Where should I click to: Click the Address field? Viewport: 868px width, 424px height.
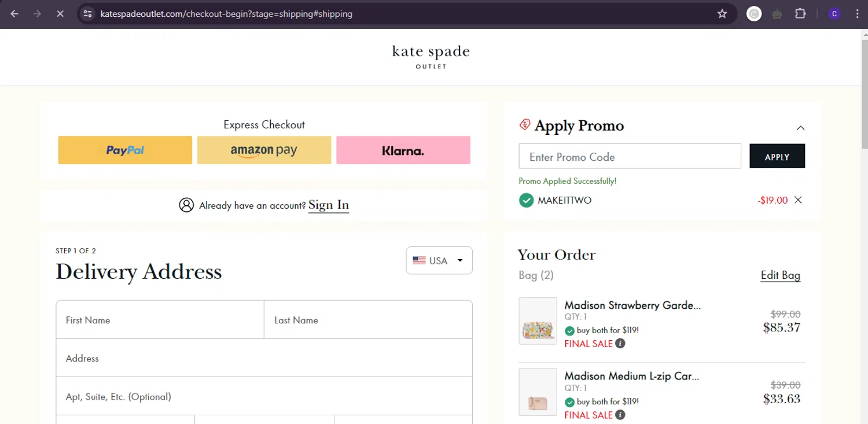pyautogui.click(x=264, y=358)
